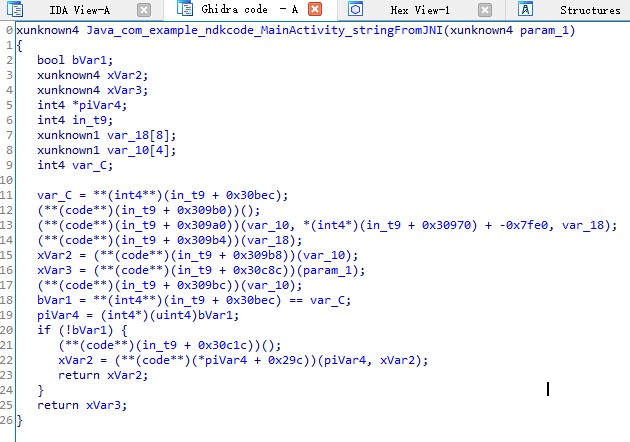Click the Java_com_example_ndkcode_MainActivity_stringFromJNI function name

coord(265,31)
